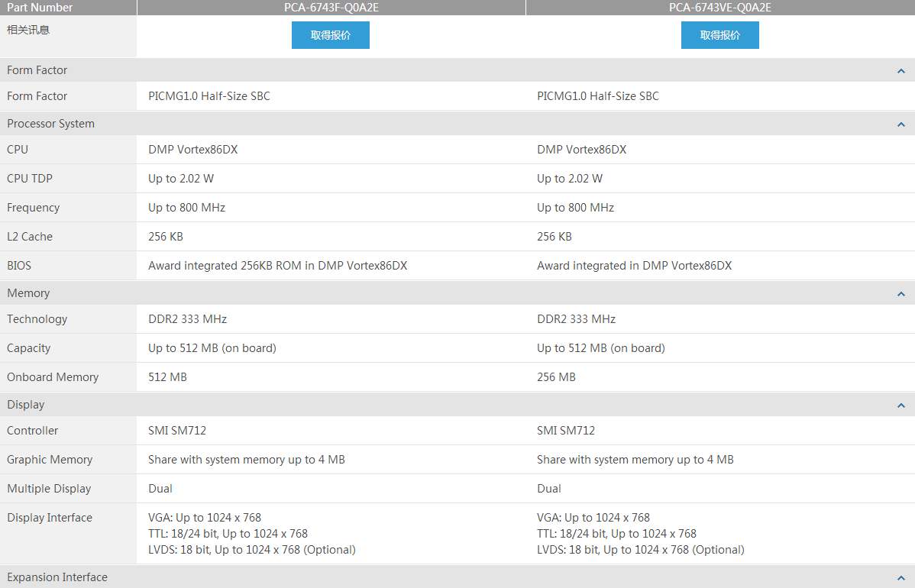Click the Memory section title

tap(28, 292)
